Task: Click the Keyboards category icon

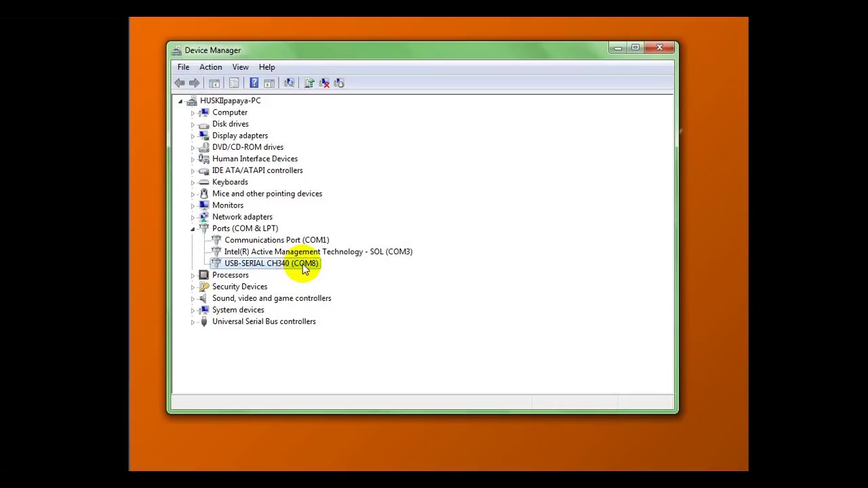Action: [x=204, y=182]
